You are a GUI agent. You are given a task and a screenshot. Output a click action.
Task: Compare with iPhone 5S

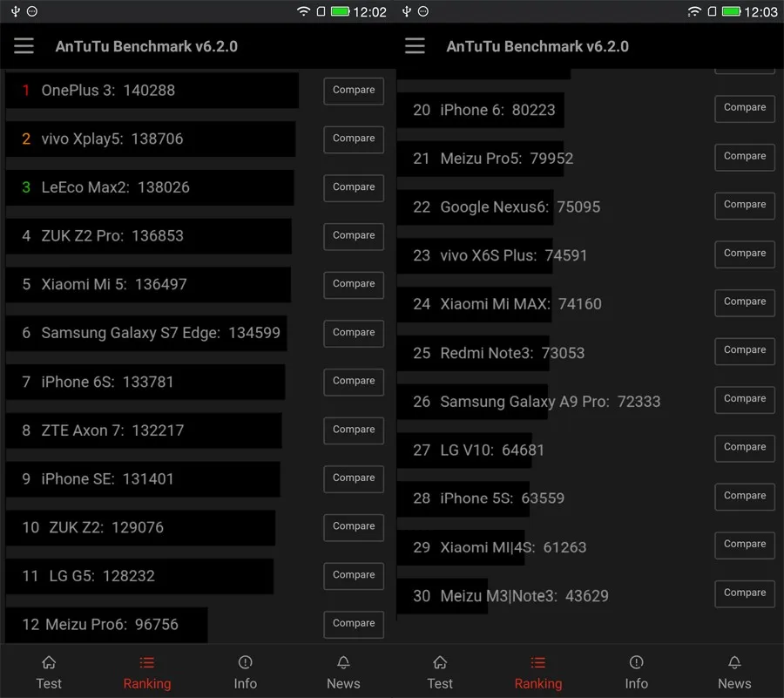pos(745,496)
